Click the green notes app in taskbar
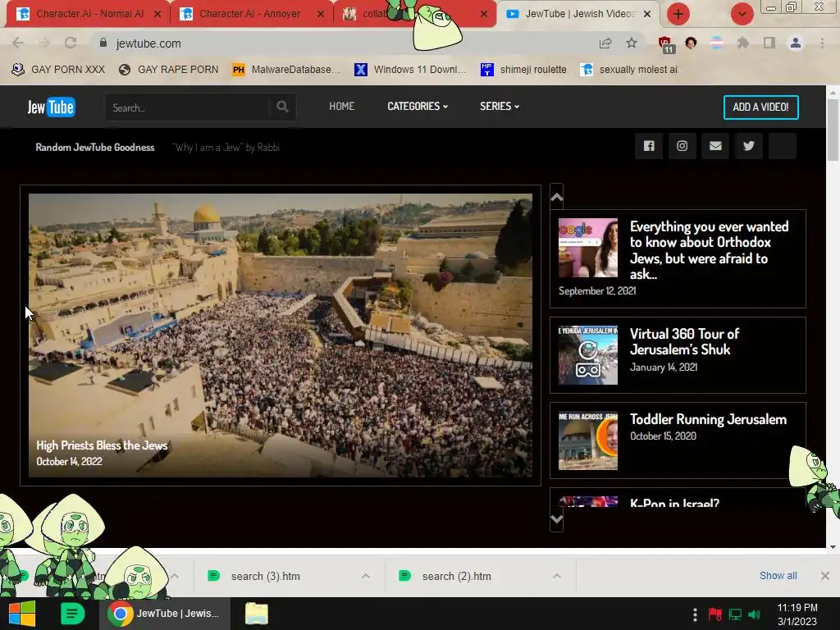 pos(72,614)
